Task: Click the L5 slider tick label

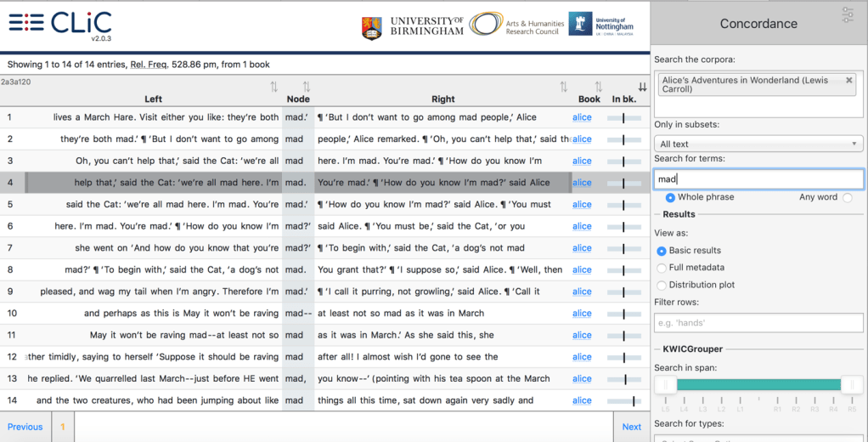Action: coord(666,409)
